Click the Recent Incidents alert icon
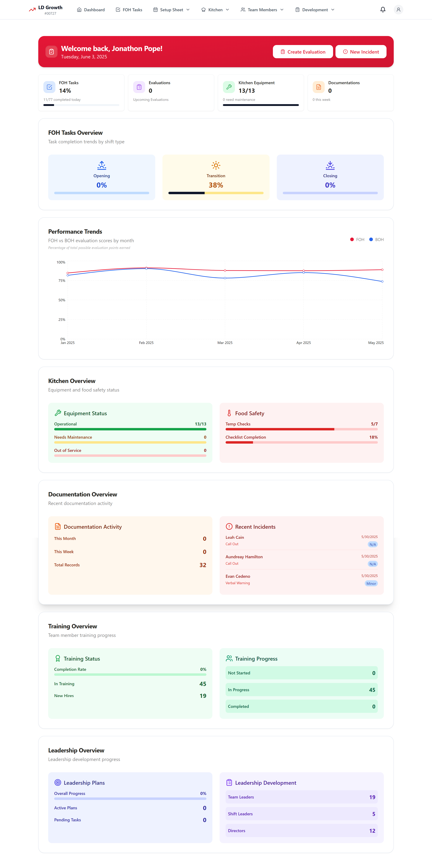 [229, 526]
